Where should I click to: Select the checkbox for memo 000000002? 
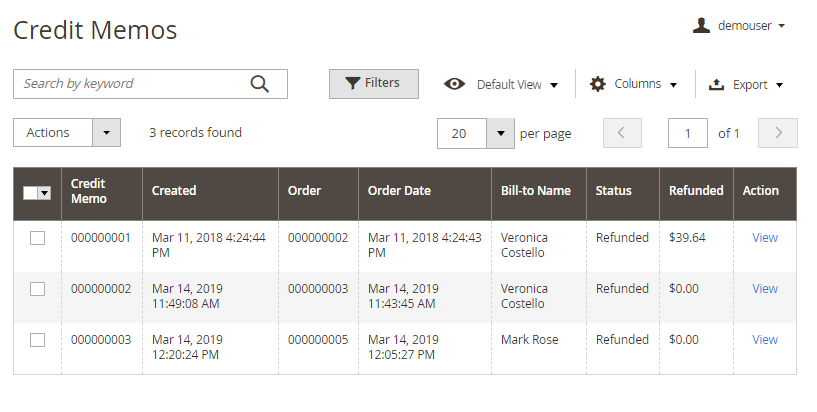click(x=37, y=289)
